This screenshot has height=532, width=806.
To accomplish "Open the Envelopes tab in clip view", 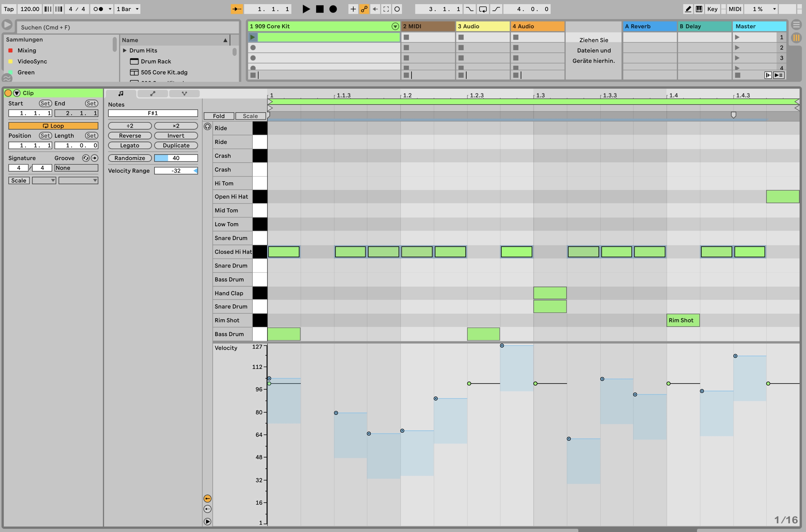I will (x=152, y=93).
